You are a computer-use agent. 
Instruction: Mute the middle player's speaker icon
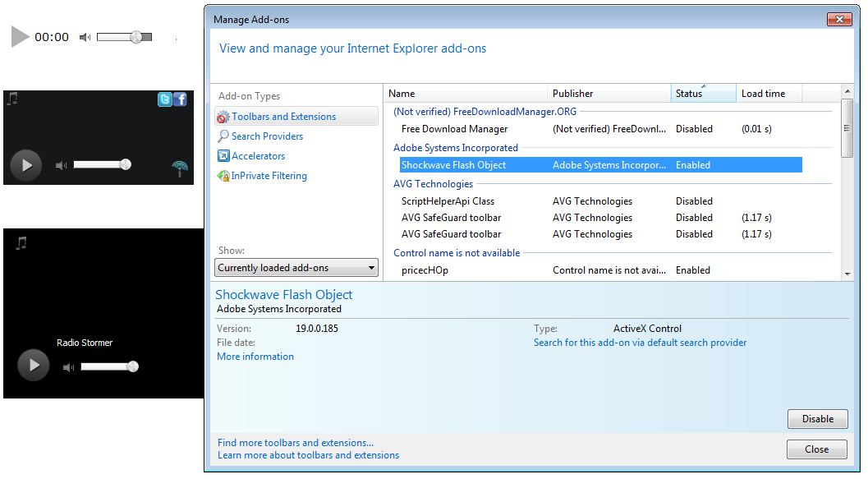coord(62,165)
